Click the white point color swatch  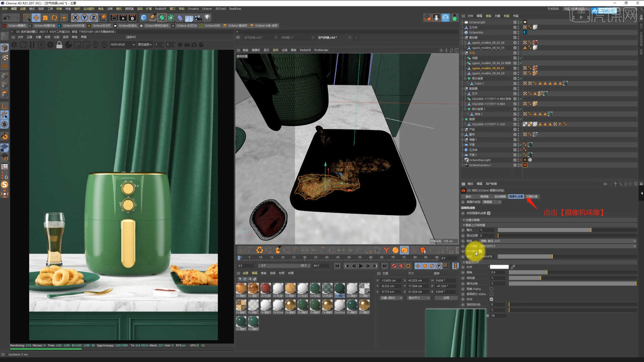tap(499, 267)
